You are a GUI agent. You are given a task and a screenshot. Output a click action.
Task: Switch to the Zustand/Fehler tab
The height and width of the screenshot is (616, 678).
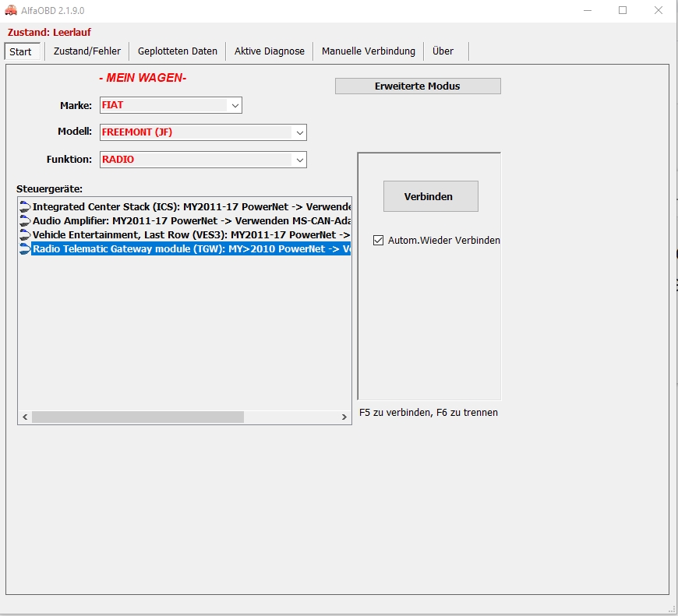(87, 51)
